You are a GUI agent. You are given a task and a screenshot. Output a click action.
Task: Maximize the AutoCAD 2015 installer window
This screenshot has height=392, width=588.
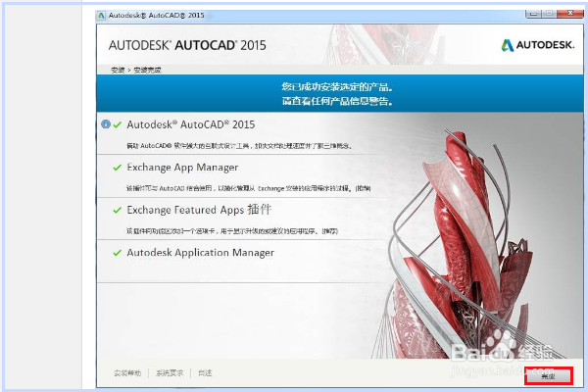549,14
